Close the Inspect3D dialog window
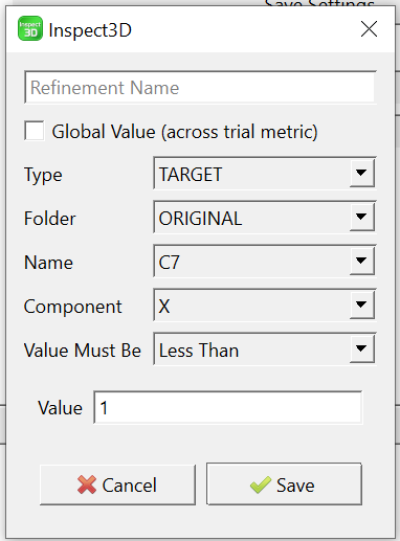The width and height of the screenshot is (400, 541). 369,29
